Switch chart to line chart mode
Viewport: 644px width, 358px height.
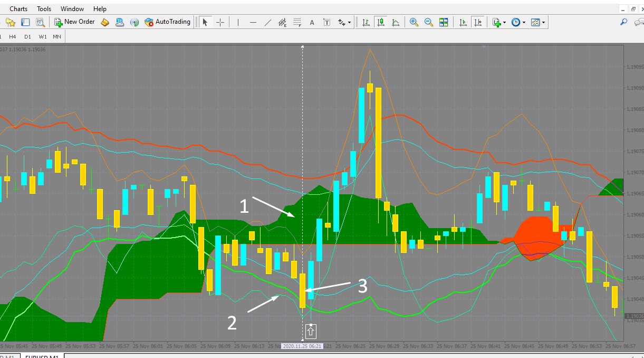pyautogui.click(x=396, y=22)
